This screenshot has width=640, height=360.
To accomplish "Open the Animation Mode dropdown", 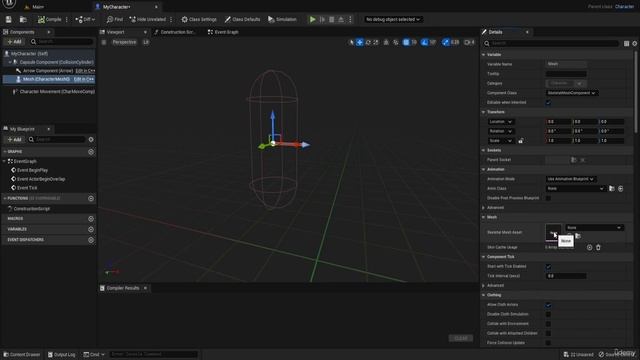I will point(571,179).
